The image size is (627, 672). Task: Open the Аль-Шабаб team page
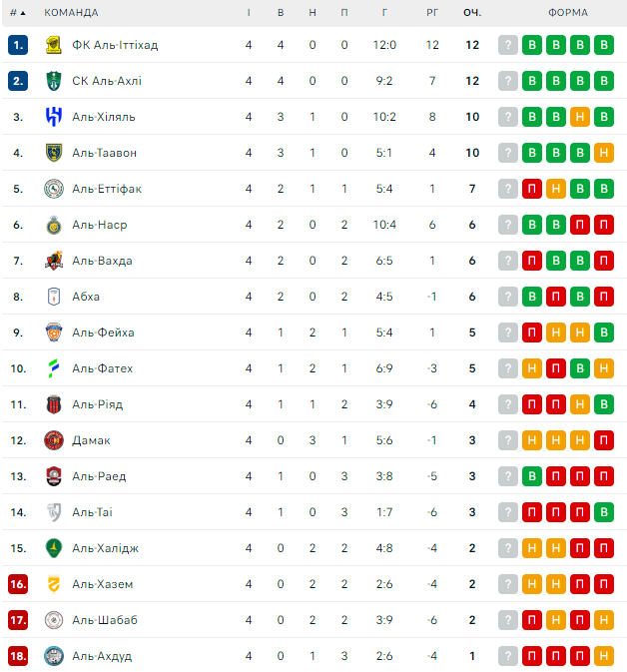pos(104,620)
